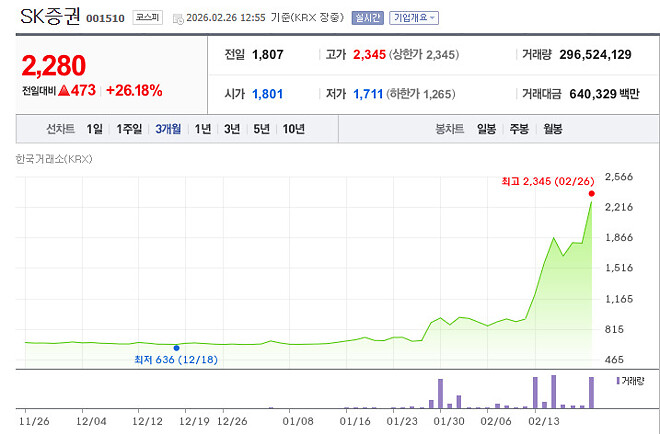Click the 고가 value 2,345
The height and width of the screenshot is (434, 660).
pos(369,55)
